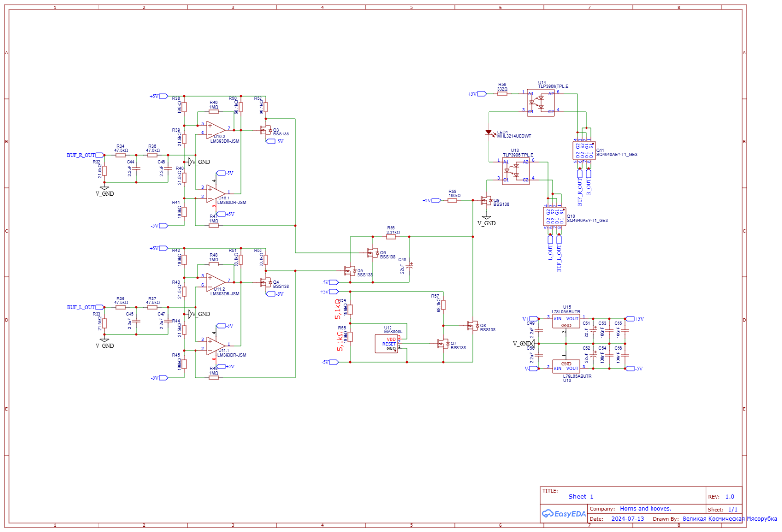Viewport: 782px width, 532px height.
Task: Select the U16 L79L05ABUTR regulator block
Action: tap(565, 366)
